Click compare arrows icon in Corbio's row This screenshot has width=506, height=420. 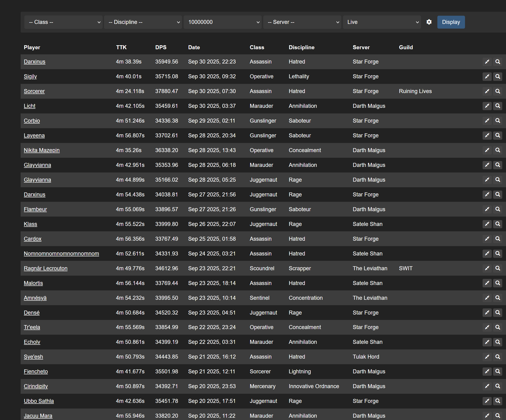click(x=487, y=120)
